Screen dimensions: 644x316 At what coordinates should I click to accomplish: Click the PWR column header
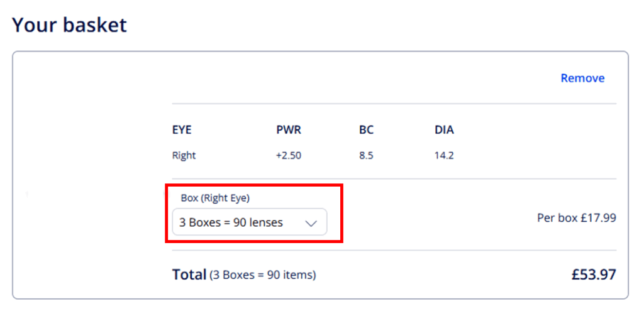(x=289, y=131)
